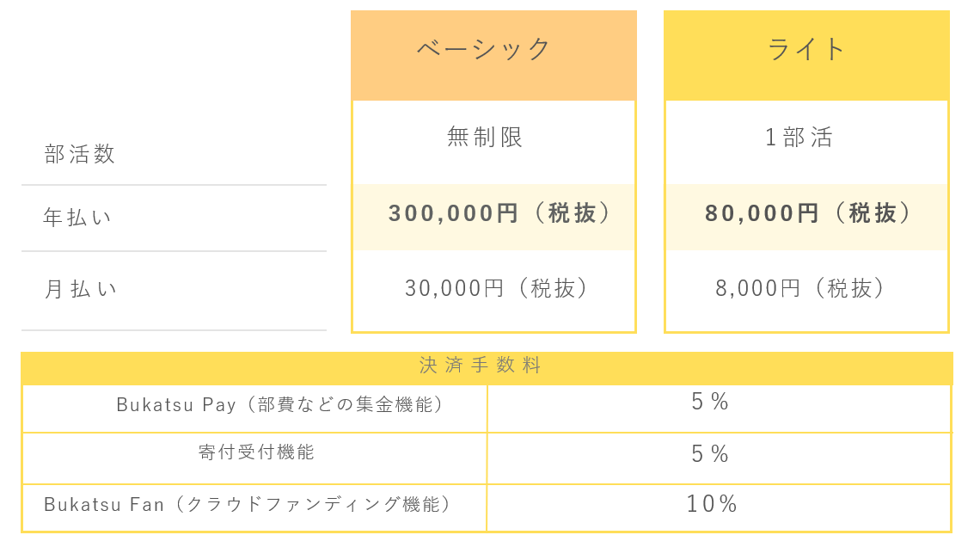The height and width of the screenshot is (535, 980).
Task: Select the 年払い row label
Action: (x=77, y=217)
